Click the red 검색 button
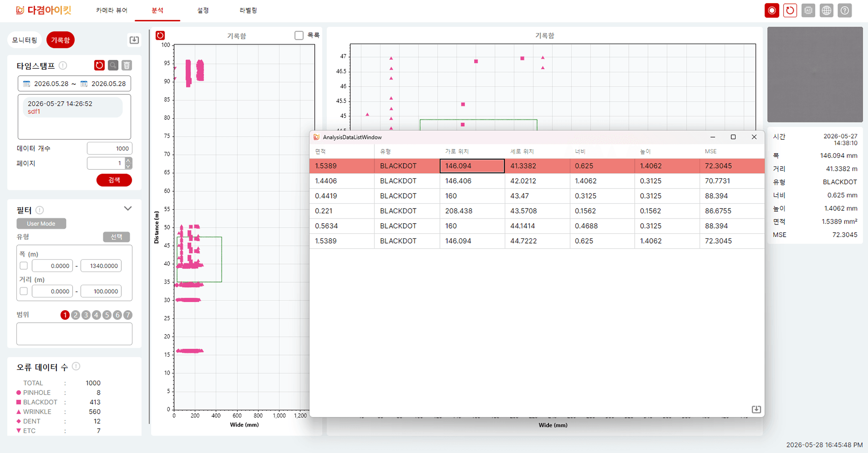This screenshot has height=453, width=868. 114,180
